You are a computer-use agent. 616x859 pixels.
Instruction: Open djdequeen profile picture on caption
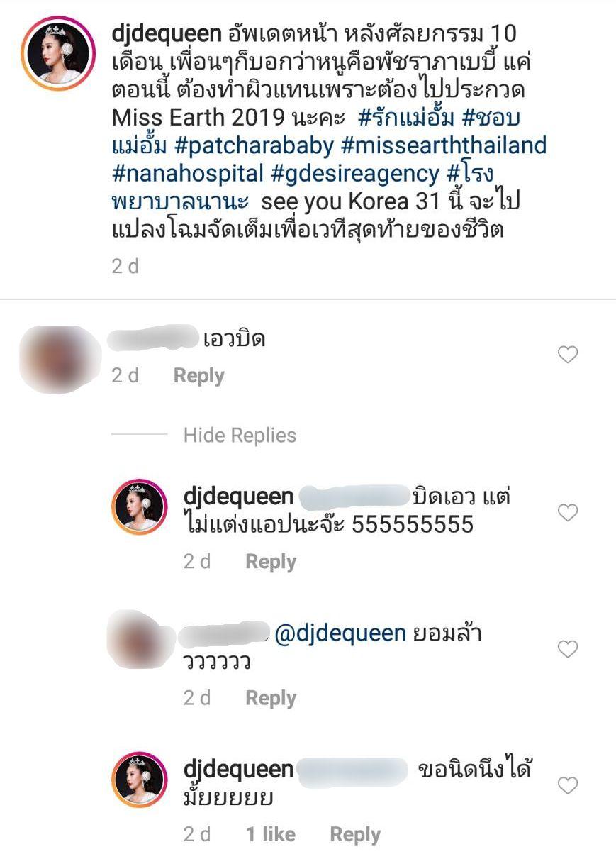tap(59, 55)
